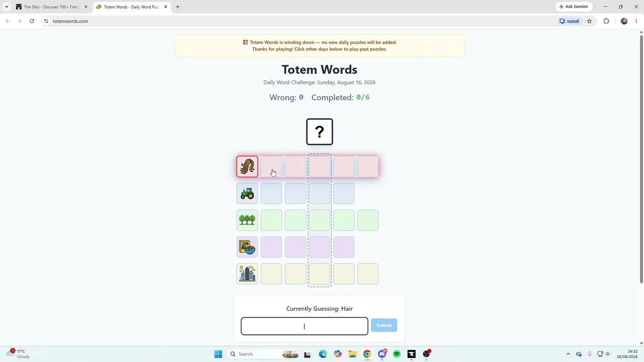Click the first purple tile of the painting row
This screenshot has width=644, height=362.
pyautogui.click(x=271, y=247)
